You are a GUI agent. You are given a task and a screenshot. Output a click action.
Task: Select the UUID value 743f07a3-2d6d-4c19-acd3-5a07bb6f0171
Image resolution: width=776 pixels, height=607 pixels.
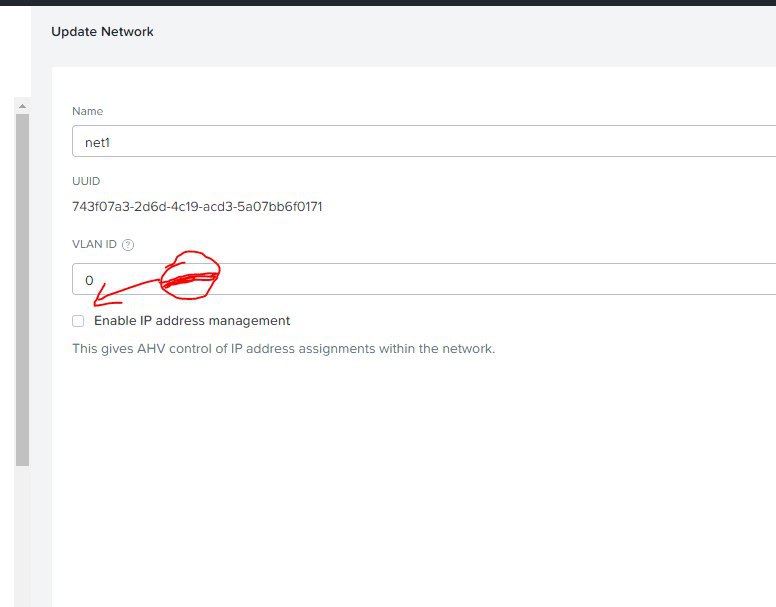coord(197,206)
